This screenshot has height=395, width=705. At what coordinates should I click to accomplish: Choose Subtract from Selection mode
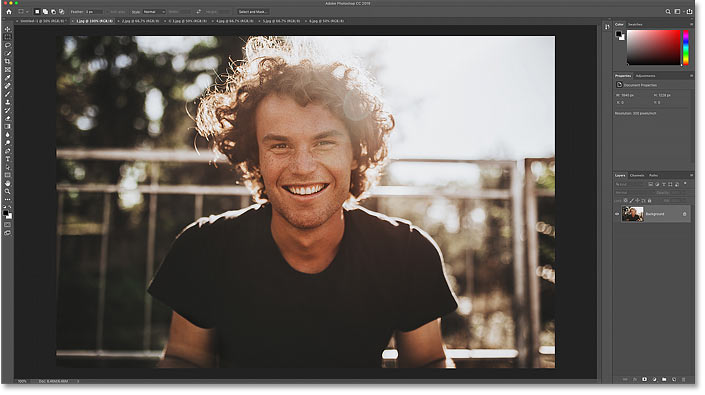click(54, 12)
